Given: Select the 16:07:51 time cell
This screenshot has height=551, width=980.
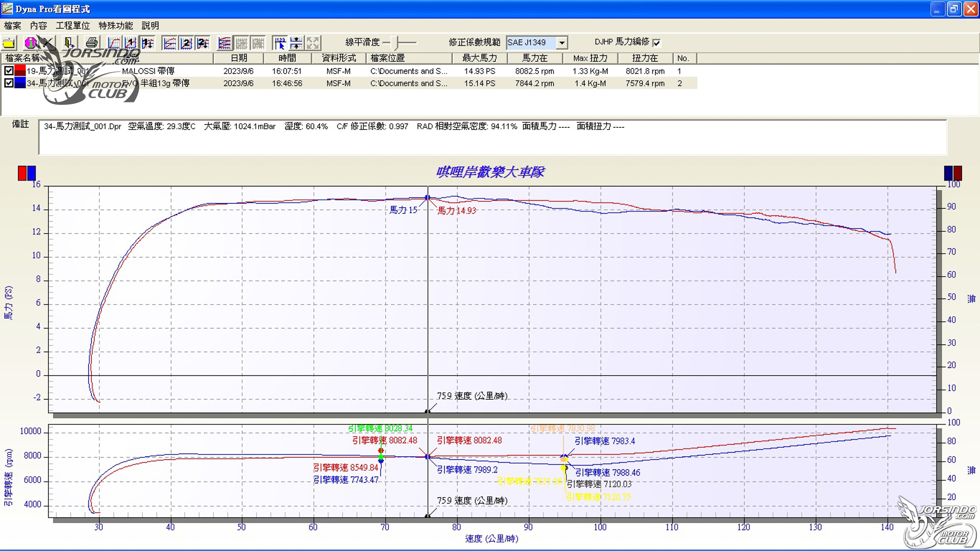Looking at the screenshot, I should [x=287, y=71].
